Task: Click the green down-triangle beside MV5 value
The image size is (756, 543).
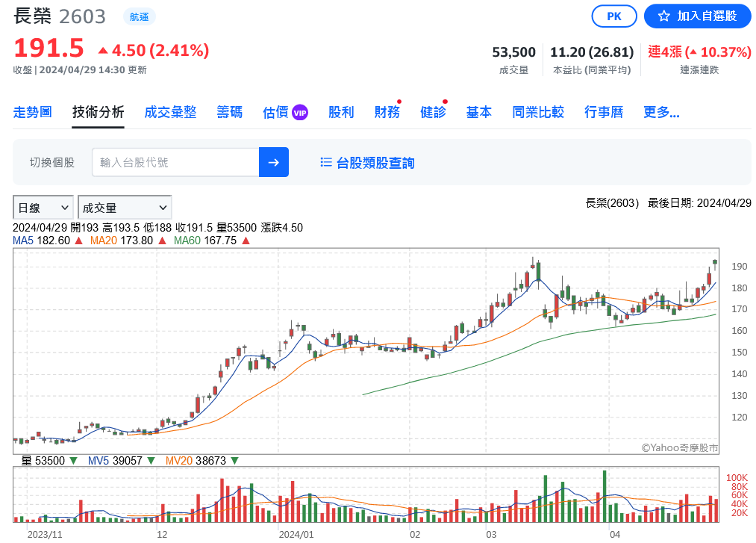Action: (151, 461)
